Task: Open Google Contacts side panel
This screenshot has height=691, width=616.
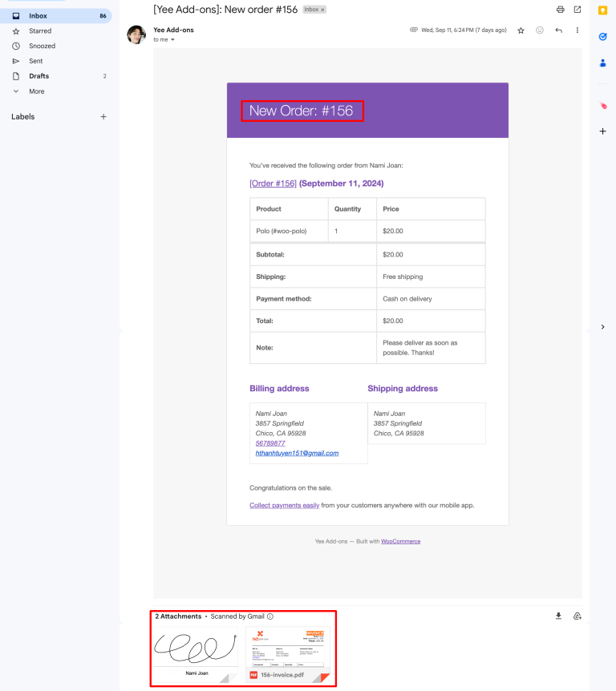Action: point(602,63)
